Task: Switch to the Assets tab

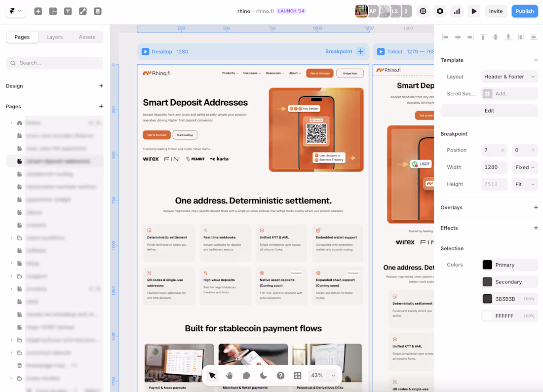Action: (87, 37)
